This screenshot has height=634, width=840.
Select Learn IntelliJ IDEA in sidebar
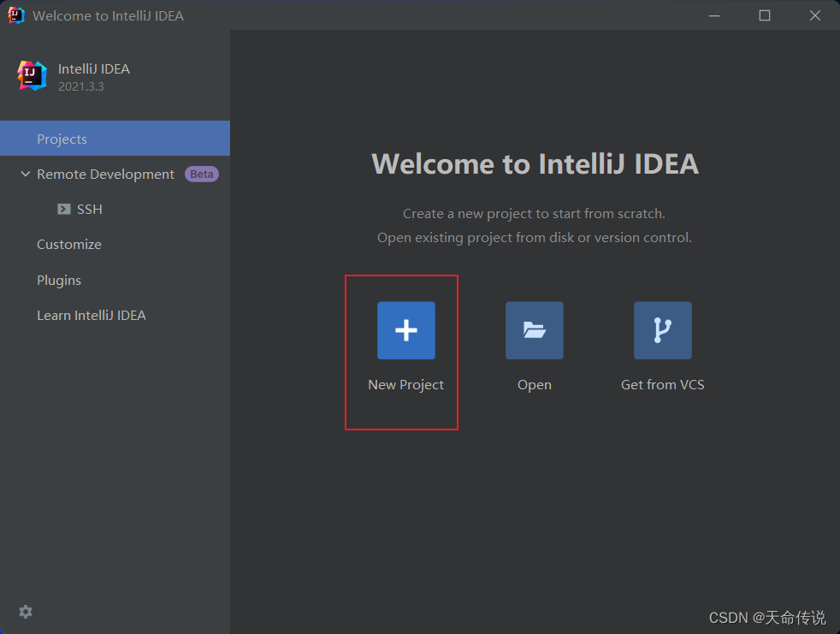click(91, 315)
